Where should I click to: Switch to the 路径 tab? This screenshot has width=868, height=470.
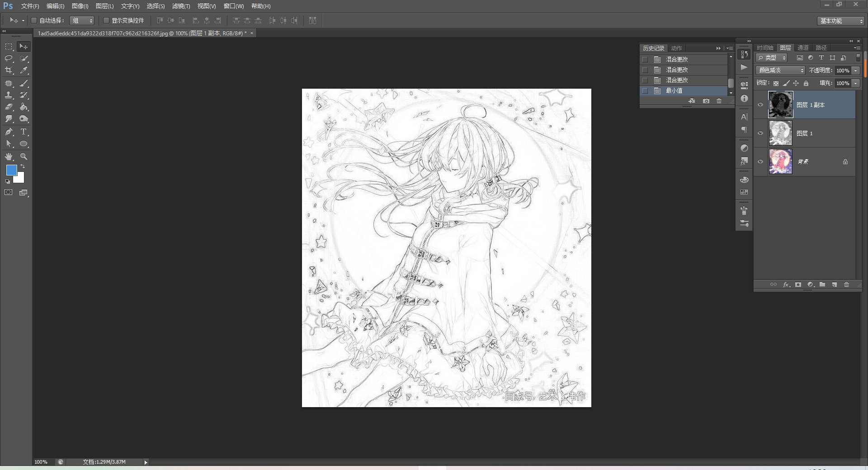click(821, 47)
